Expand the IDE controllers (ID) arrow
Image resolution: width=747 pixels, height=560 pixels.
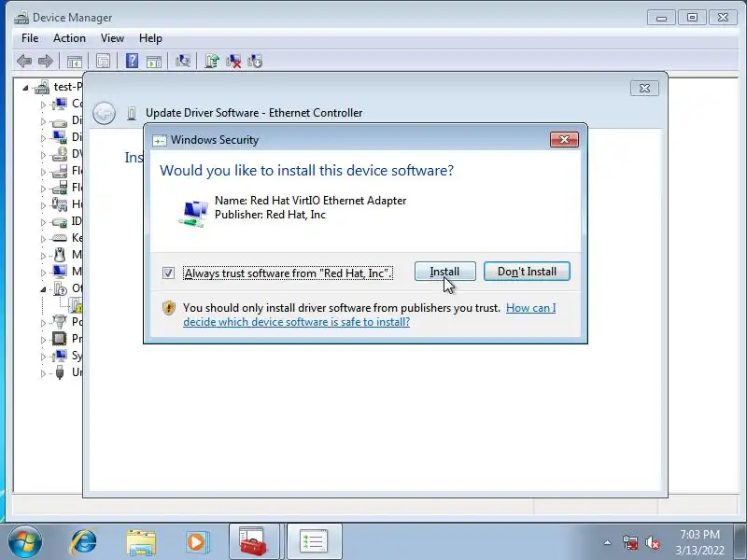43,222
